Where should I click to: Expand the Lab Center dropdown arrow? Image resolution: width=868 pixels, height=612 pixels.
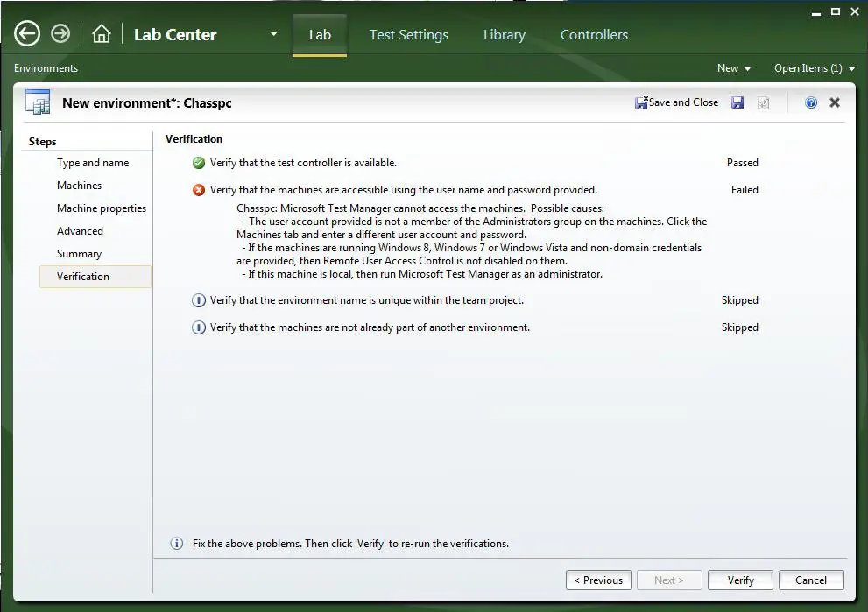click(x=273, y=34)
